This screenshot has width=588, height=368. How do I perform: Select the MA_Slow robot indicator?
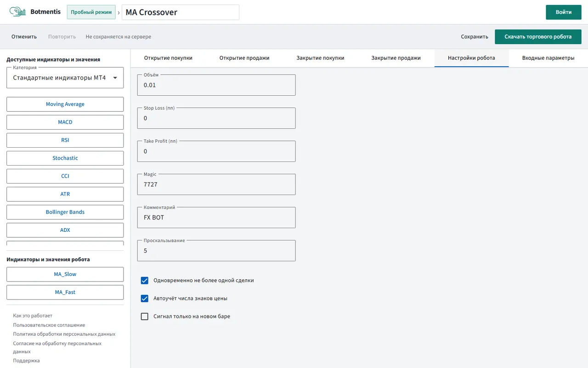[x=65, y=274]
